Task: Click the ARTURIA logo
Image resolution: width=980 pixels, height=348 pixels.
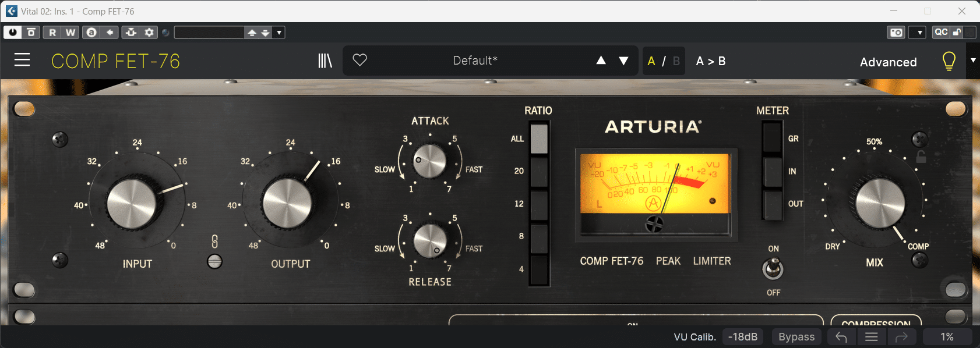Action: 653,127
